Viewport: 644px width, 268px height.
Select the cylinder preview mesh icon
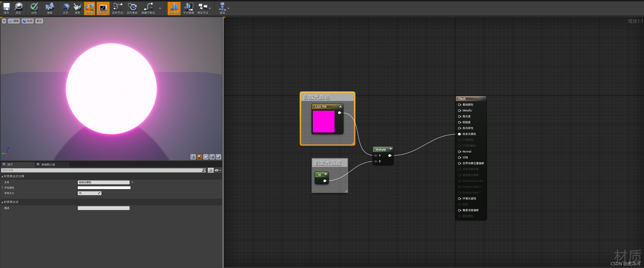(193, 157)
